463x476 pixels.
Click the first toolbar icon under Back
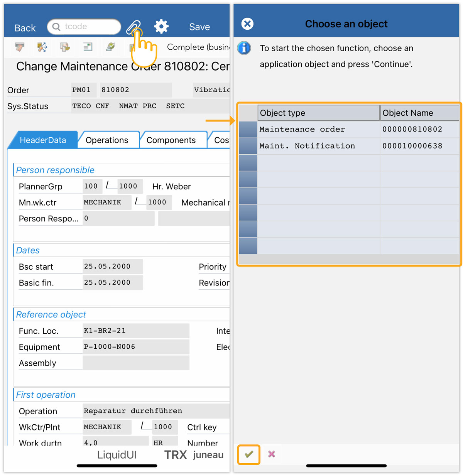click(20, 47)
